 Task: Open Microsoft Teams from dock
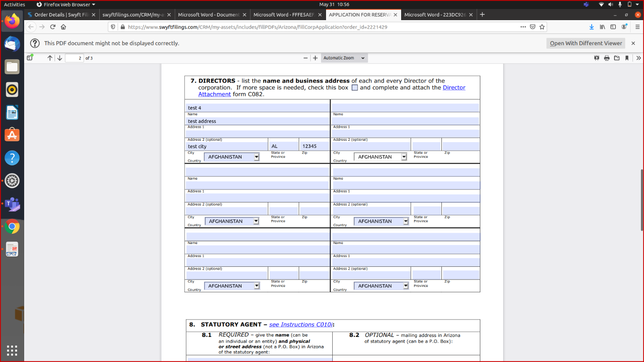pyautogui.click(x=12, y=204)
